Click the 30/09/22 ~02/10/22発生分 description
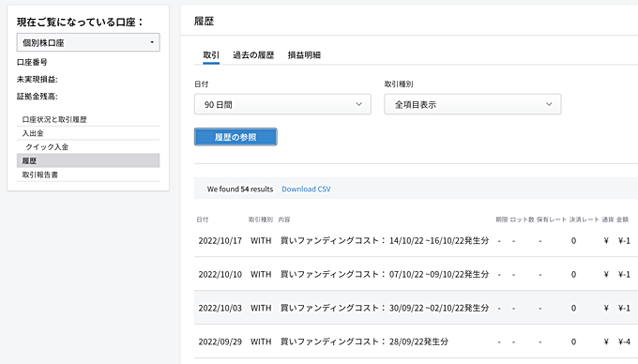638x364 pixels. (x=385, y=309)
